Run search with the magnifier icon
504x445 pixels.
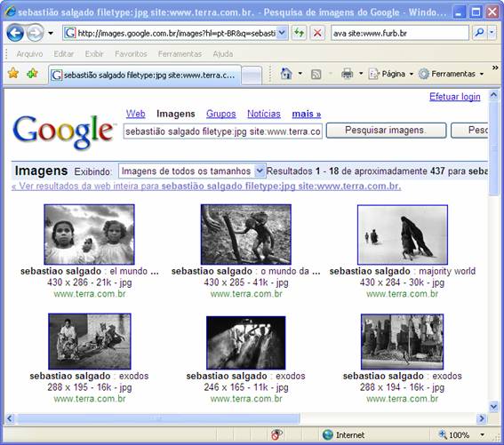479,33
